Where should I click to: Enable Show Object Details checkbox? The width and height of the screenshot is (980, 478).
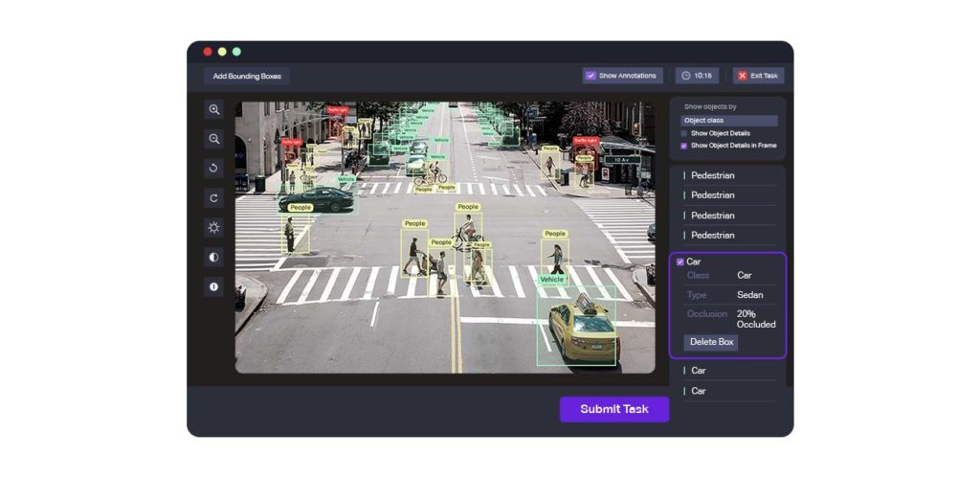pos(683,133)
